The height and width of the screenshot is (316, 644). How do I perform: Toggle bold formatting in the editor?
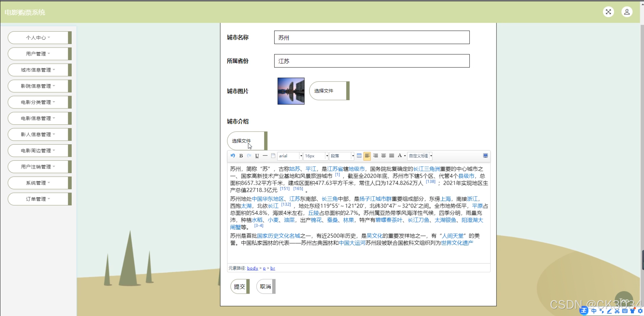[x=241, y=156]
